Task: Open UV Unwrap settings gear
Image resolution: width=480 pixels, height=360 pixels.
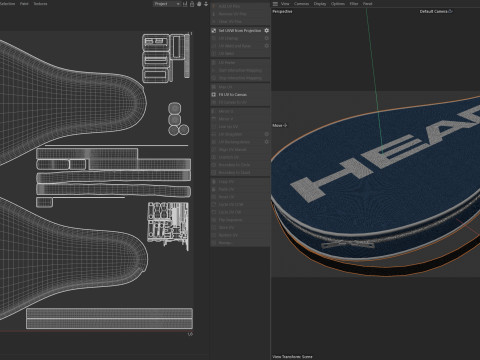Action: click(266, 38)
